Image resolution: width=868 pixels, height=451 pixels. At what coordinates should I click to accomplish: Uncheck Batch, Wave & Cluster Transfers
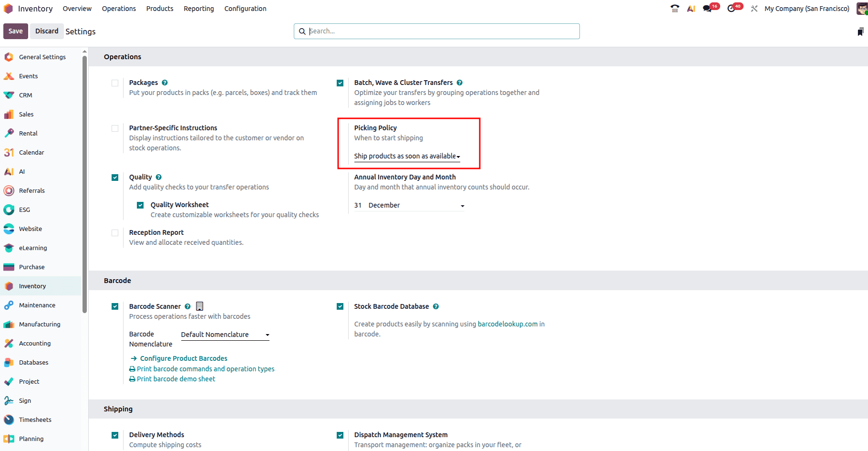[x=340, y=83]
